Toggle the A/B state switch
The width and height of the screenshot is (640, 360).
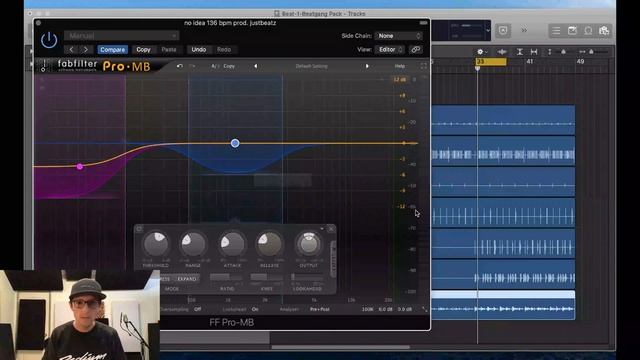[215, 66]
